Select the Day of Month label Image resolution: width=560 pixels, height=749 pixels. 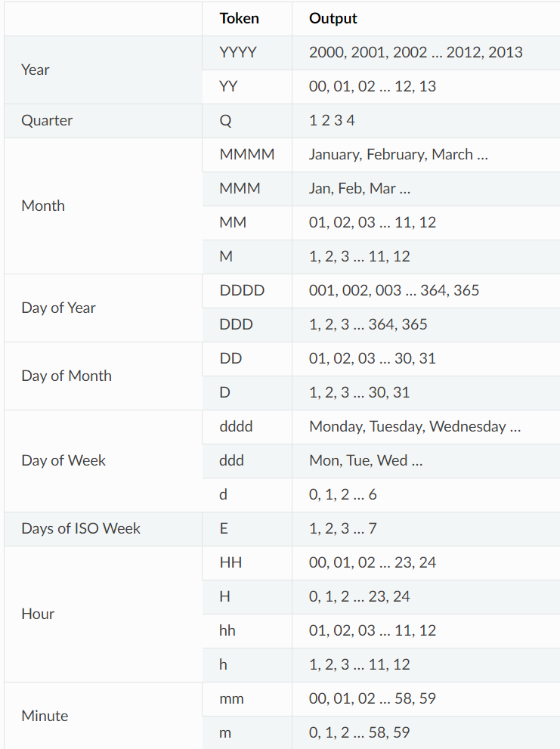tap(67, 376)
